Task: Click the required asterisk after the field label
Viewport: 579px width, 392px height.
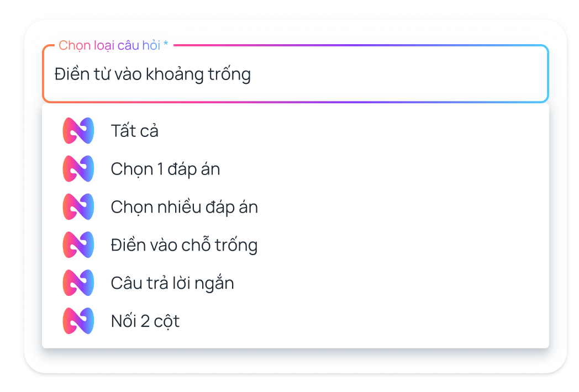Action: [x=166, y=44]
